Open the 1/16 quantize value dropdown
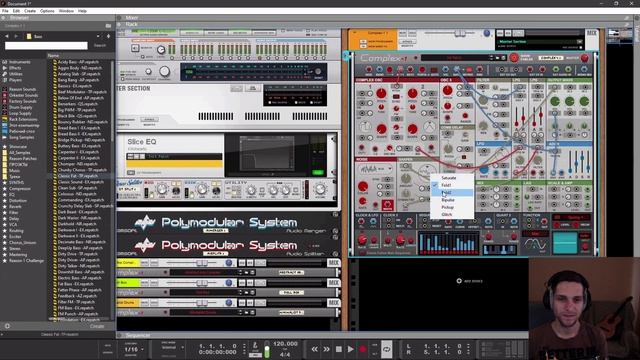This screenshot has height=360, width=640. pos(134,349)
